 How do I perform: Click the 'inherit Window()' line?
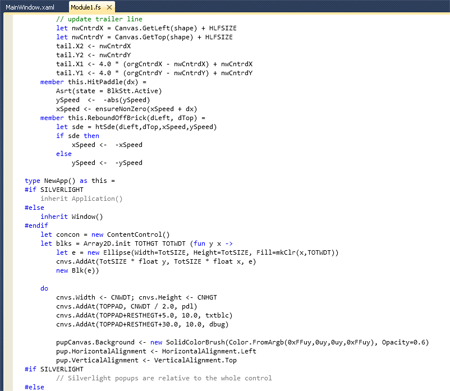[72, 217]
